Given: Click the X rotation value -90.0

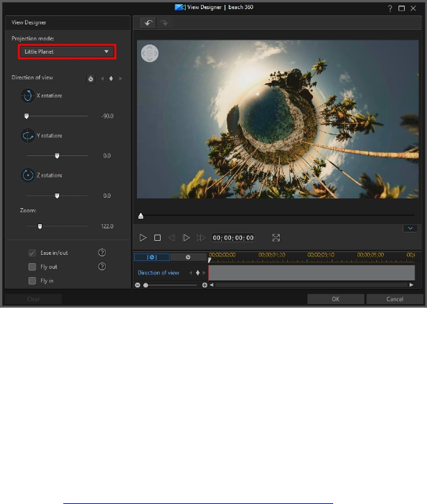Looking at the screenshot, I should click(x=107, y=116).
